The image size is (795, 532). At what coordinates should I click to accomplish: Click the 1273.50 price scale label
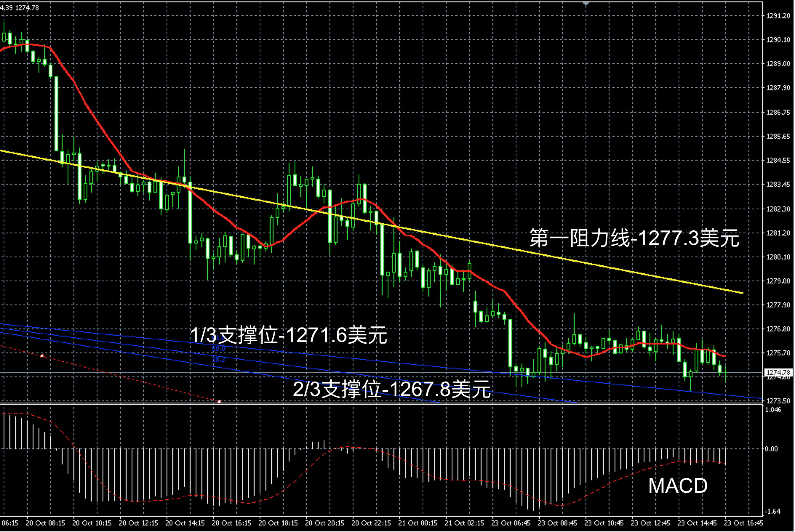click(x=778, y=401)
